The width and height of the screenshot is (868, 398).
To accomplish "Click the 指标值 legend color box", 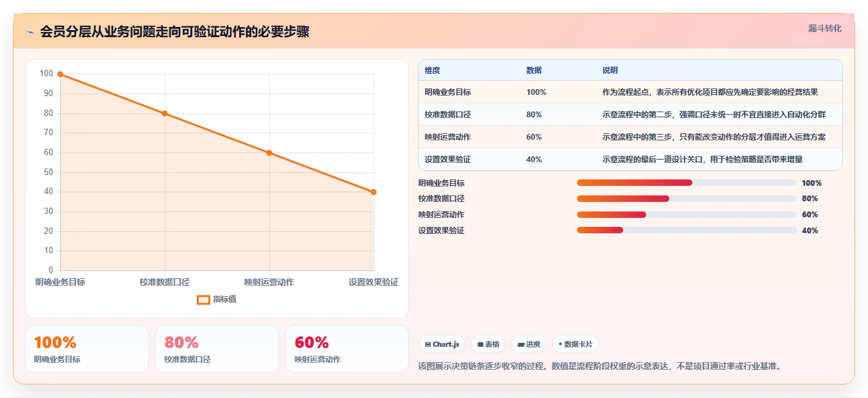I will (203, 299).
